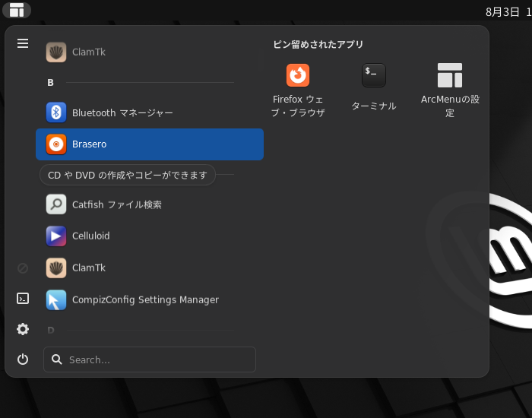532x418 pixels.
Task: Launch Catfish ファイル検索
Action: pos(150,204)
